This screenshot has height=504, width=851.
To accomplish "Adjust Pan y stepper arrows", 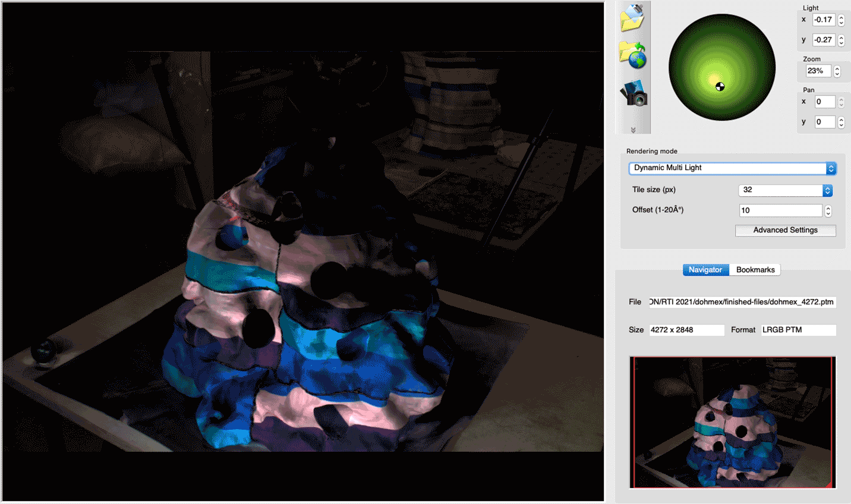I will click(841, 122).
